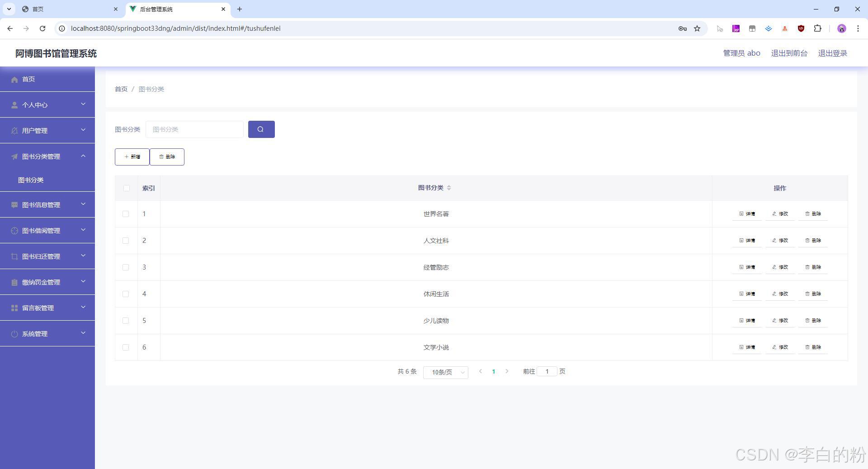Switch to the 首页 browser tab
Viewport: 868px width, 469px height.
click(x=70, y=9)
